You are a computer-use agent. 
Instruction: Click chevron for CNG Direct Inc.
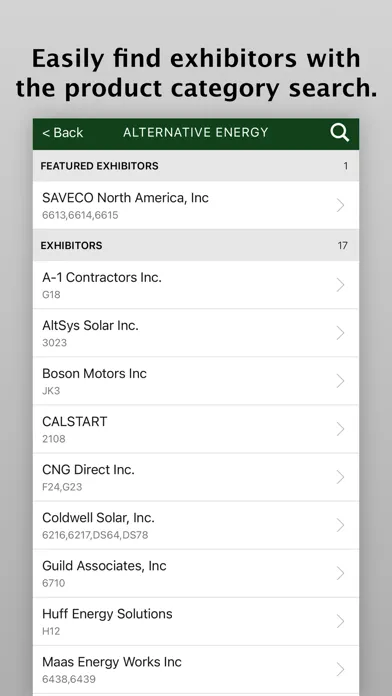tap(341, 477)
